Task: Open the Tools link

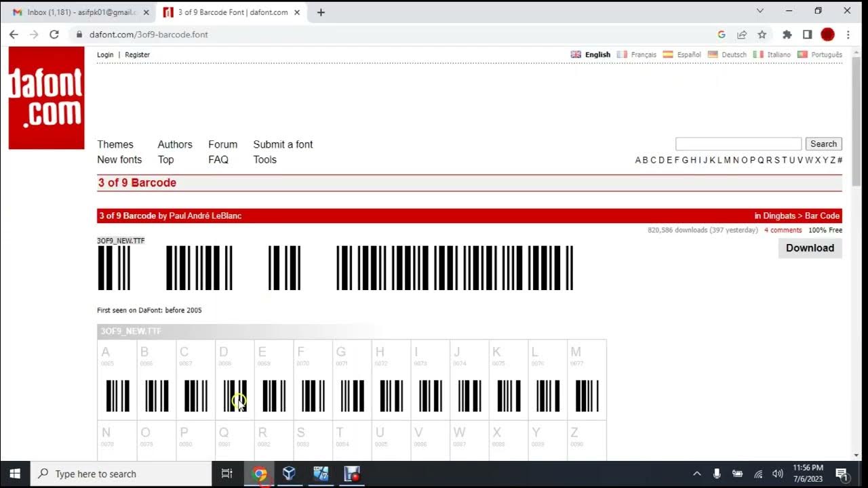Action: [265, 160]
